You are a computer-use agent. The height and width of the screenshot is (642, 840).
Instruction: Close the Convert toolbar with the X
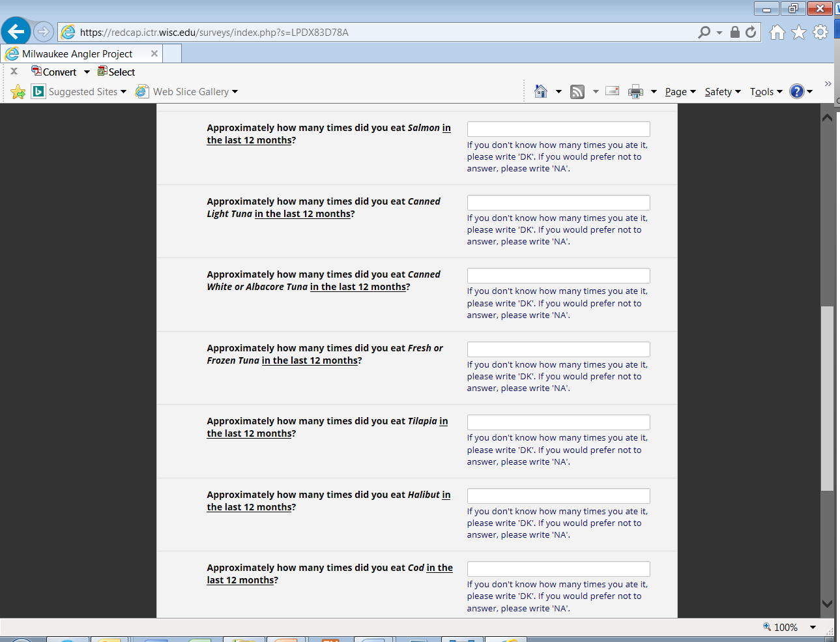click(14, 71)
